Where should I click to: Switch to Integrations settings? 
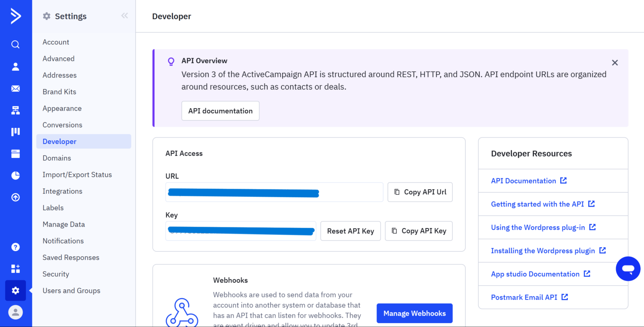point(62,191)
